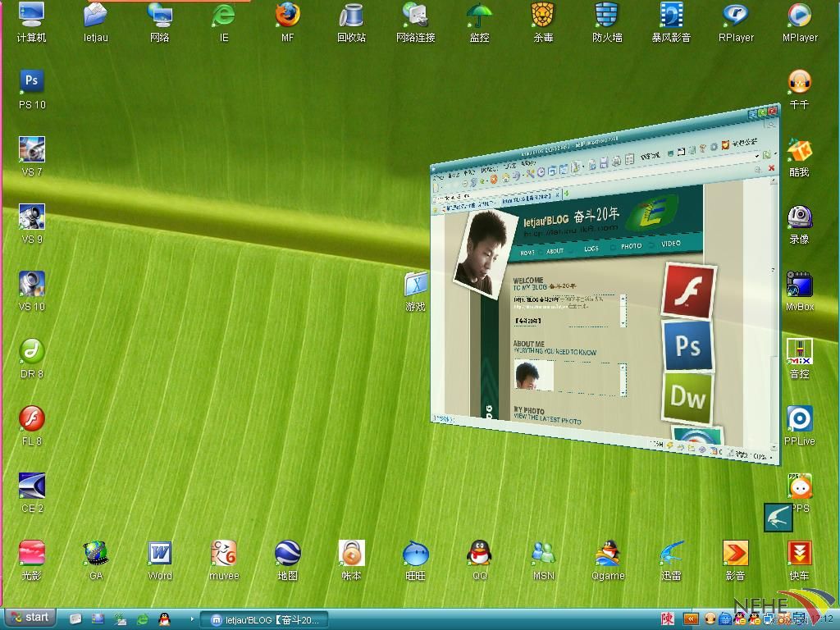
Task: Expand hidden system tray icons arrow
Action: (692, 619)
